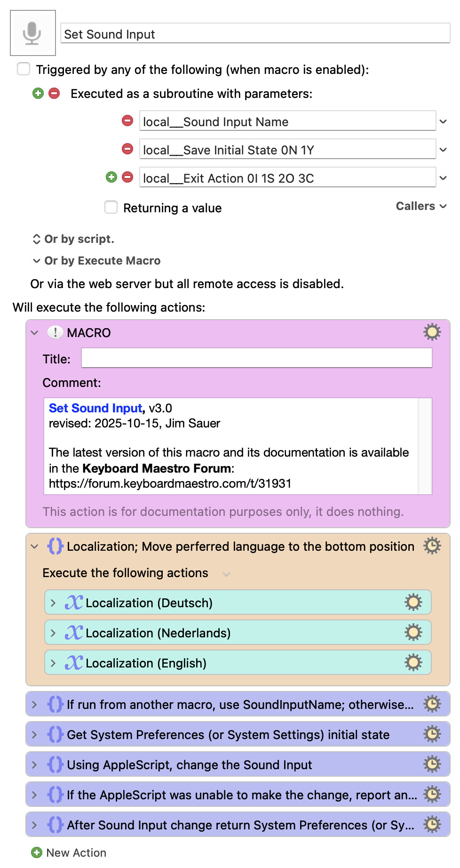Click the microphone macro icon
Screen dimensions: 460x868
click(x=32, y=33)
